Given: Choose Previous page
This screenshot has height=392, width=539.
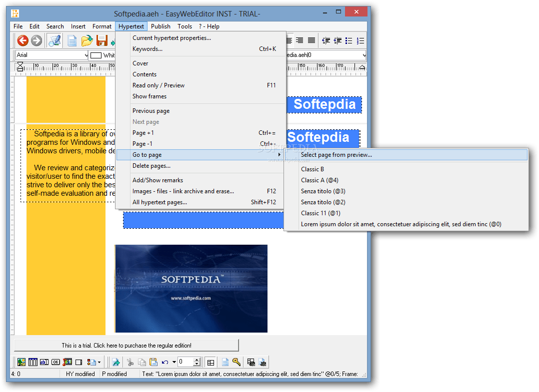Looking at the screenshot, I should click(x=201, y=111).
